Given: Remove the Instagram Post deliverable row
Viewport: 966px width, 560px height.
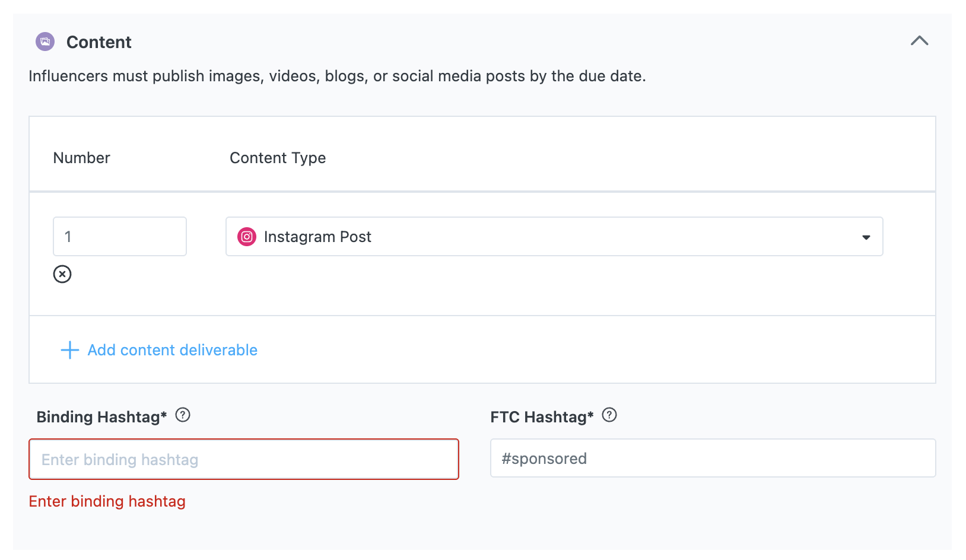Looking at the screenshot, I should (62, 274).
